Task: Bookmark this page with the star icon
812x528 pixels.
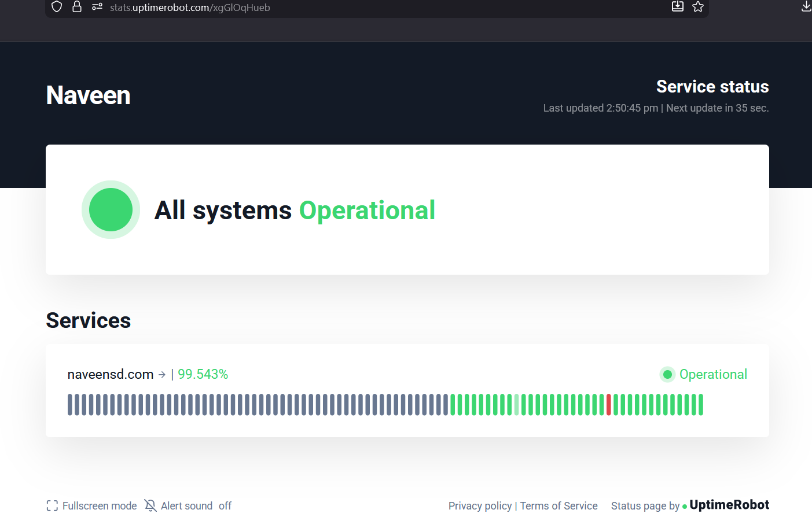Action: coord(698,7)
